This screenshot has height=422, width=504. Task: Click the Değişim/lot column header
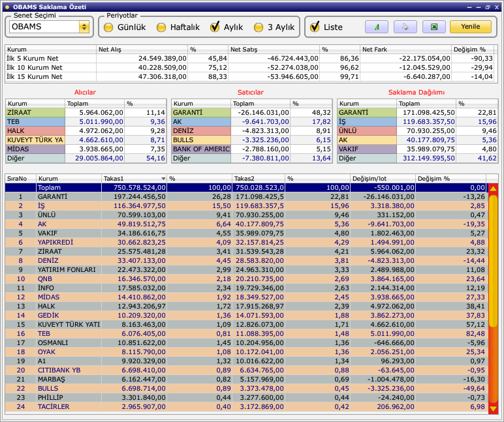(x=383, y=179)
